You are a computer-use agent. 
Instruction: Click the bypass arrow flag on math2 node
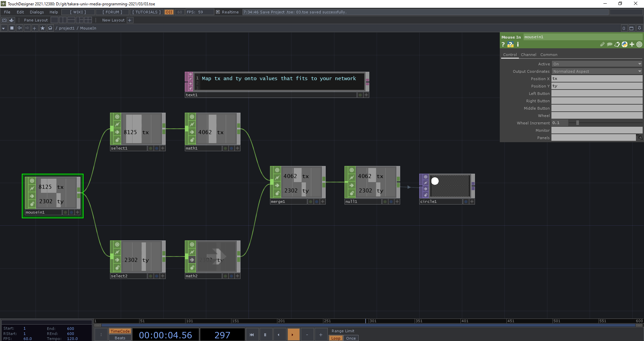[192, 260]
